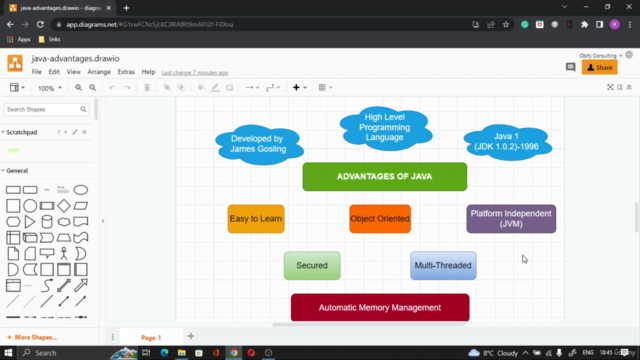Viewport: 640px width, 360px height.
Task: Open the 100% zoom dropdown
Action: (50, 88)
